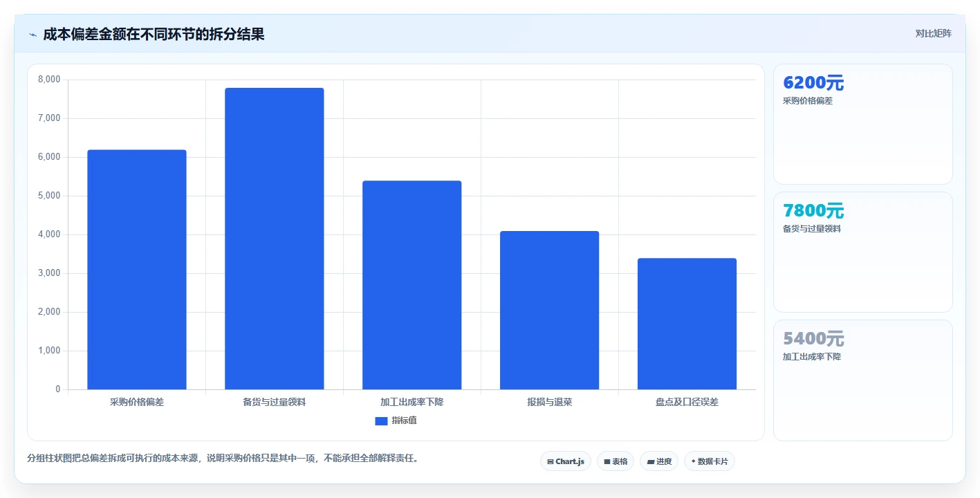Click the 备货与过量领料 bar in chart
980x498 pixels.
click(275, 239)
